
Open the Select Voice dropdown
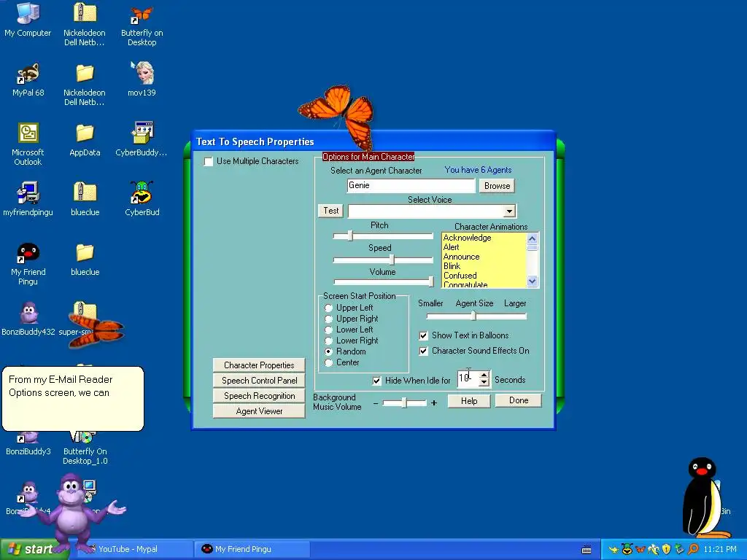tap(509, 211)
